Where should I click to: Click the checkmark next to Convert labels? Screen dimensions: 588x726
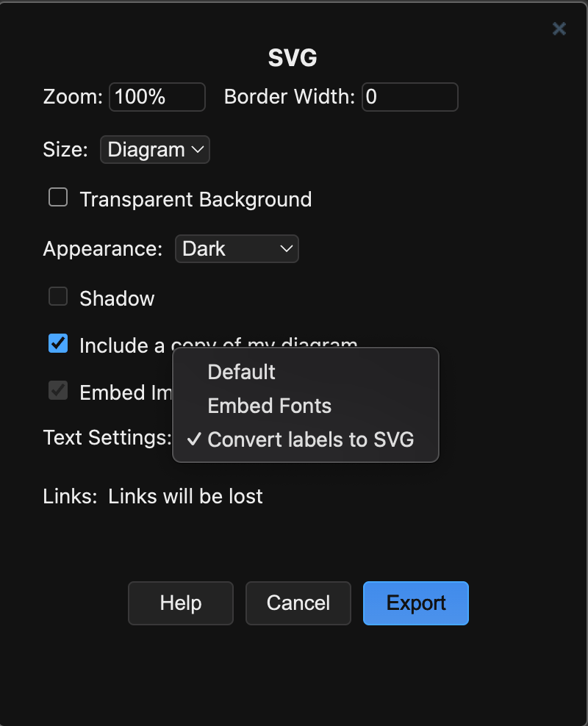193,439
